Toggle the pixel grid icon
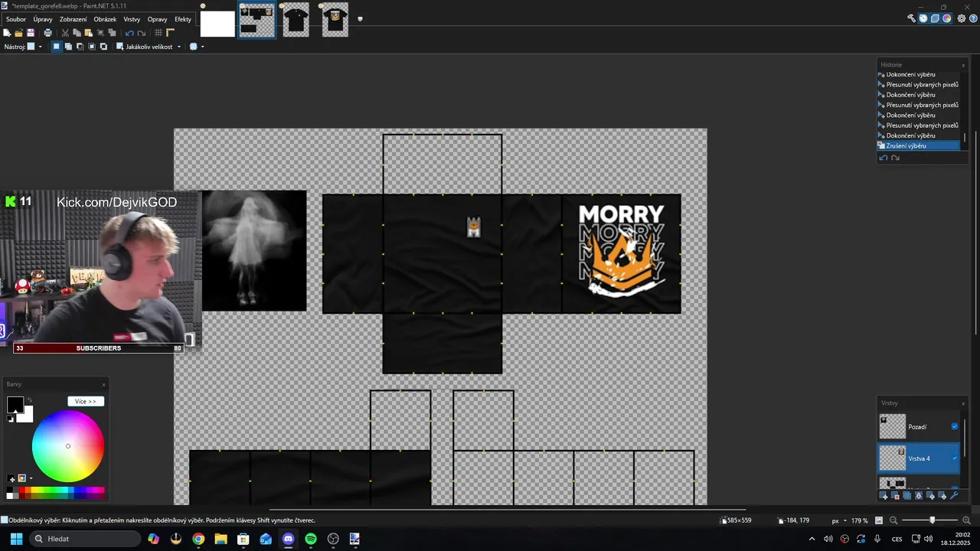Viewport: 980px width, 551px height. pos(158,33)
